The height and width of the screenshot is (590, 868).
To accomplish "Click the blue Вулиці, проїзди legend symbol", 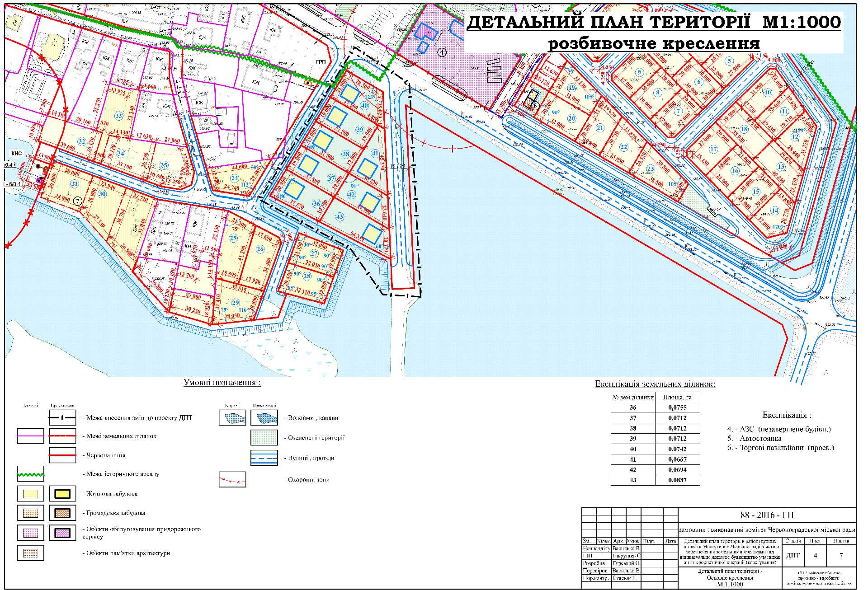I will point(264,458).
